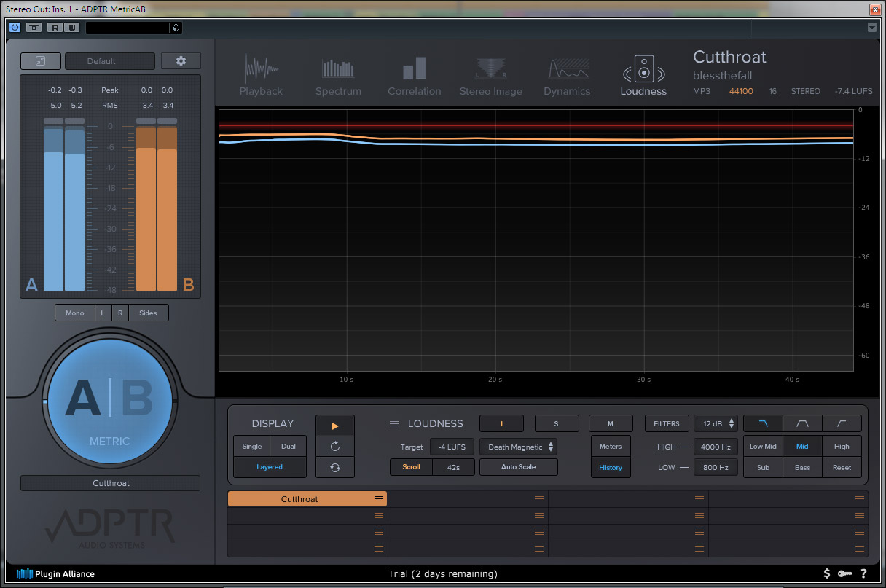
Task: Monitor in Mono
Action: click(75, 313)
